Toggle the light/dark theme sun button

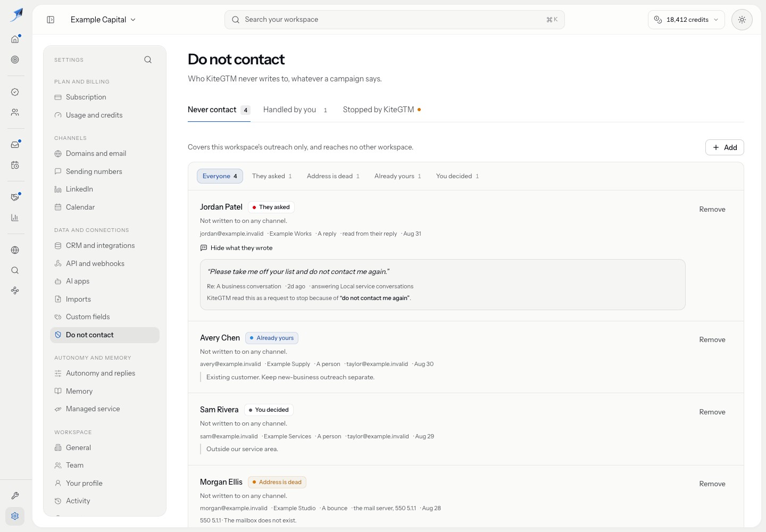[742, 20]
